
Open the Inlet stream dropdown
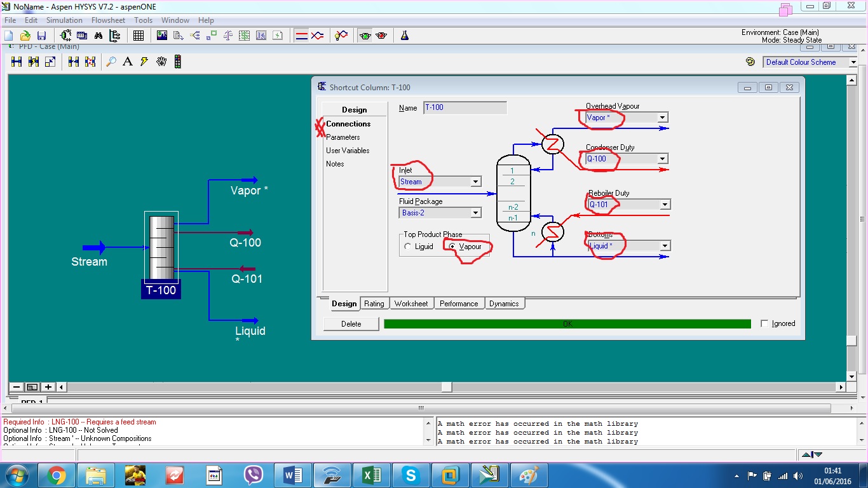coord(476,182)
